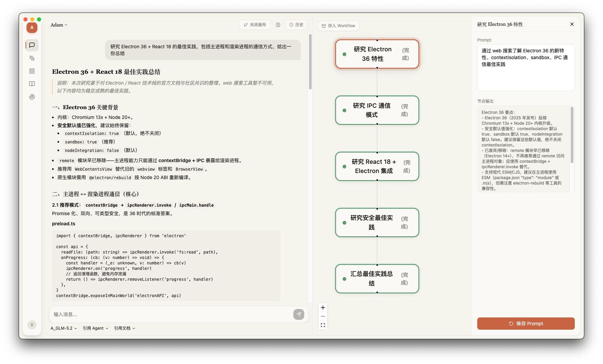Viewport: 603px width, 364px height.
Task: Click the italic 说明 note blockquote
Action: 166,87
